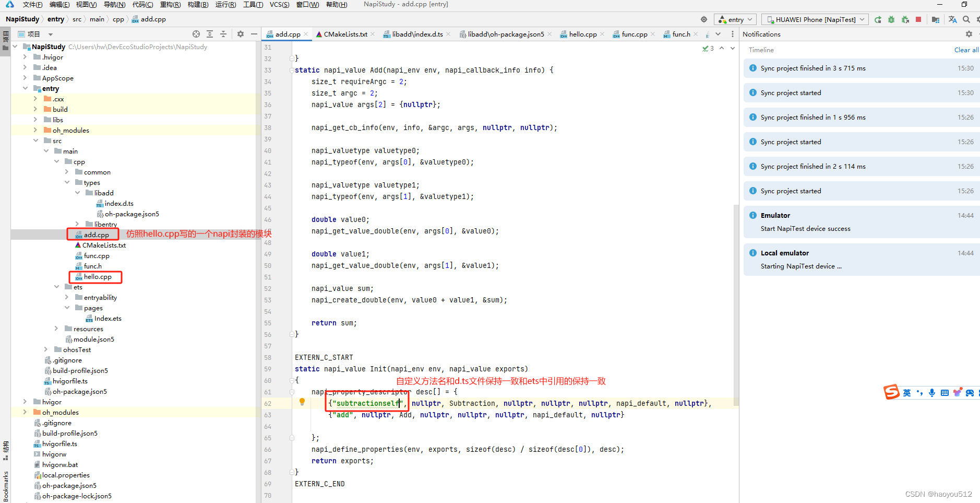
Task: Select hello.cpp in project tree
Action: (x=98, y=276)
